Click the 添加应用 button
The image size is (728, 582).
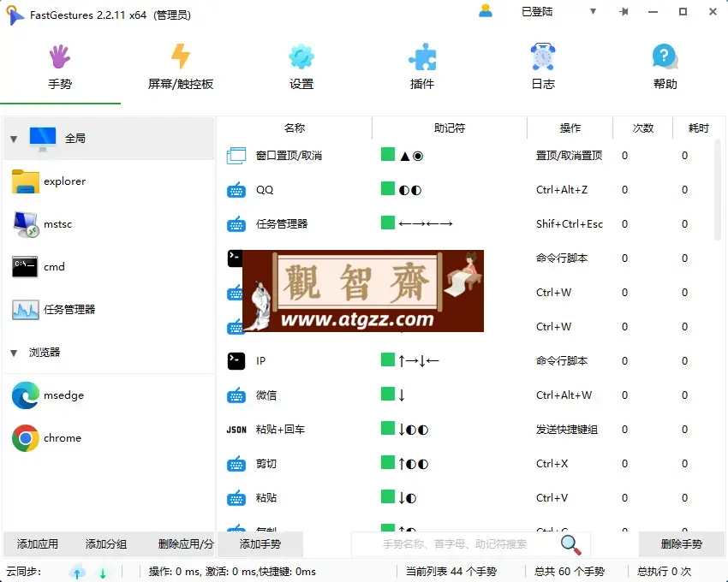38,544
